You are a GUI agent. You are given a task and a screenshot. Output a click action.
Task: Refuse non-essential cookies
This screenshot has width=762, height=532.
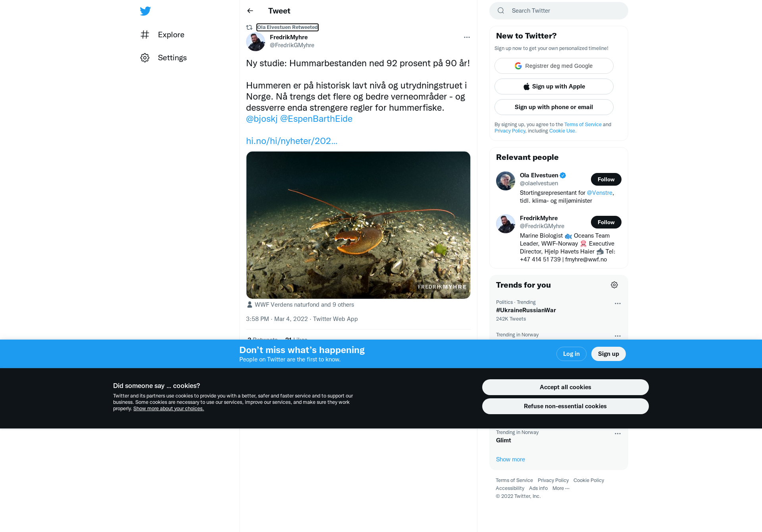[x=565, y=406]
